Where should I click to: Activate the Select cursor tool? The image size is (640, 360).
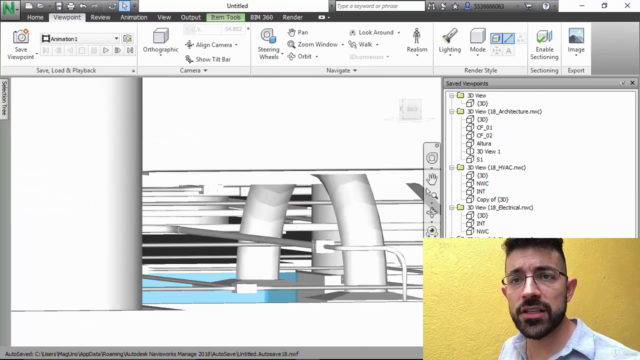pos(124,6)
